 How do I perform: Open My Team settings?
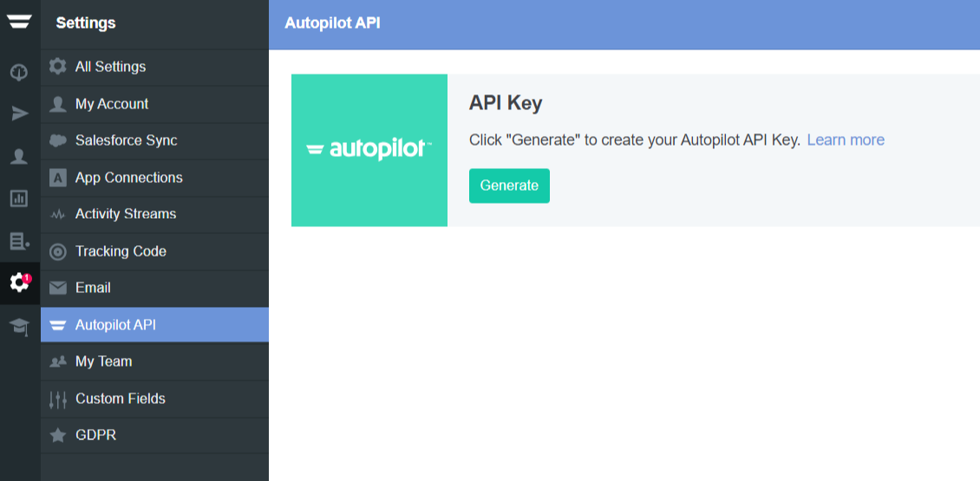pyautogui.click(x=154, y=361)
